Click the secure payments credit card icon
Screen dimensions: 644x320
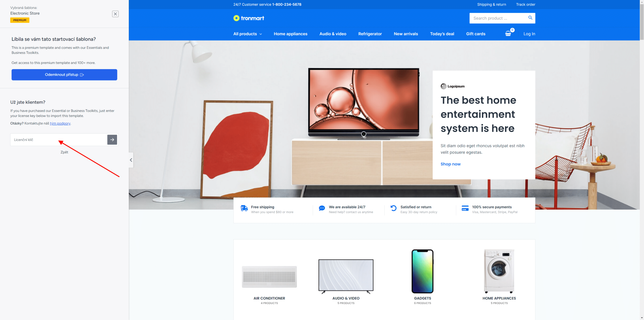[465, 209]
